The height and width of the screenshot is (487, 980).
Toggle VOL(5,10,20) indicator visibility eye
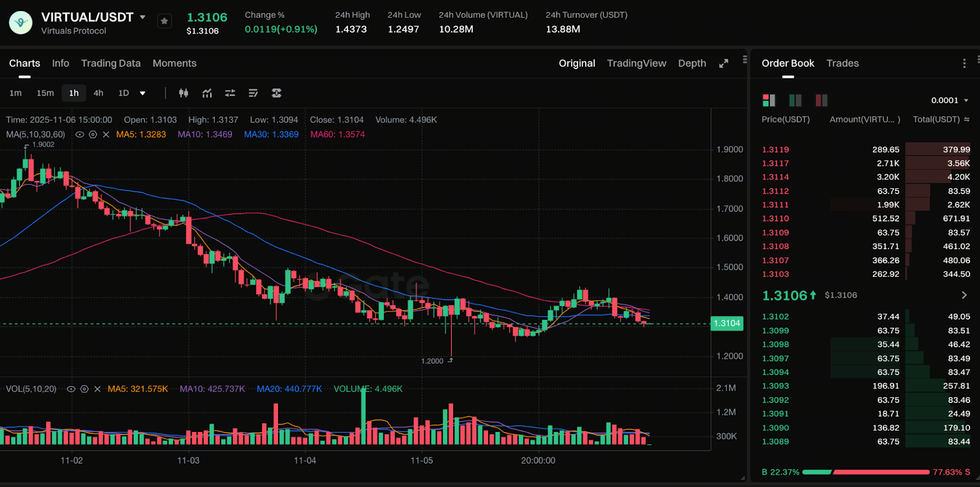[71, 389]
